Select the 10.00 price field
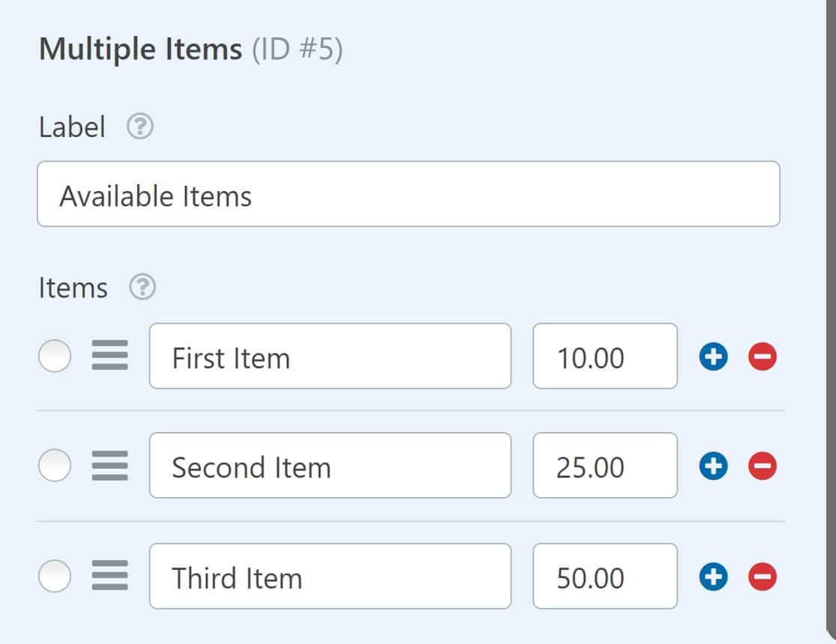The image size is (836, 644). tap(605, 357)
